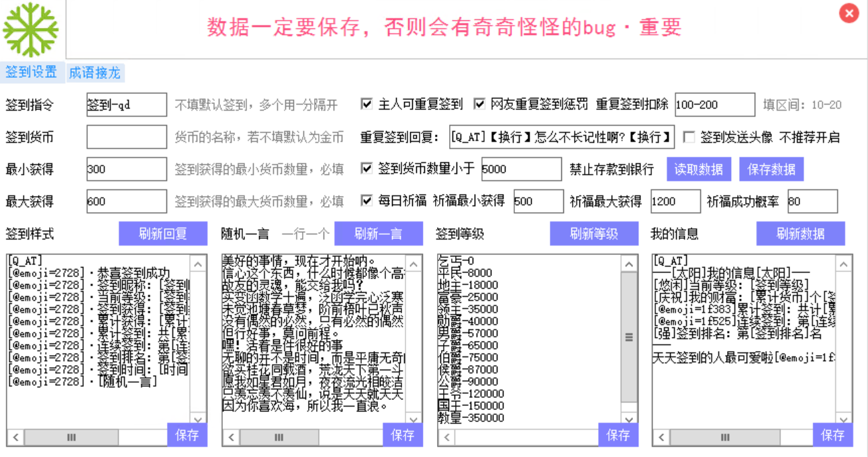Click 保存 under the 我的信息 box
The width and height of the screenshot is (868, 457).
point(832,435)
